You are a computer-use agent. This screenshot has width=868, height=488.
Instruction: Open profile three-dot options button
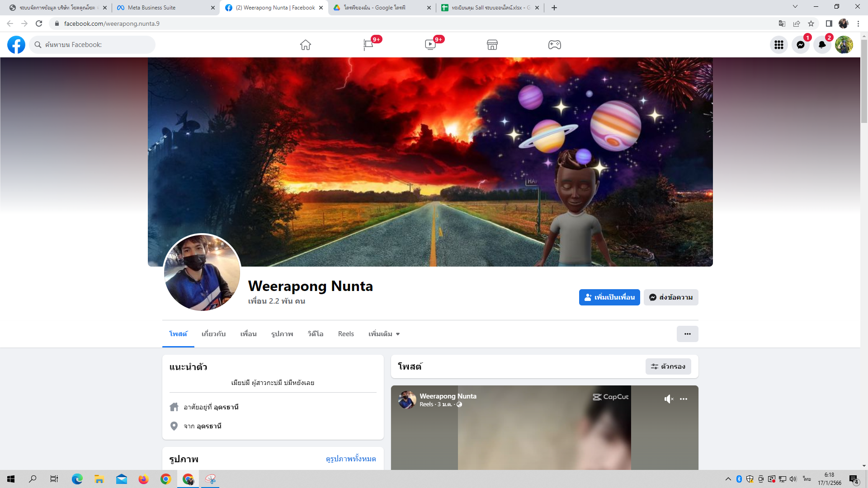[x=687, y=334]
